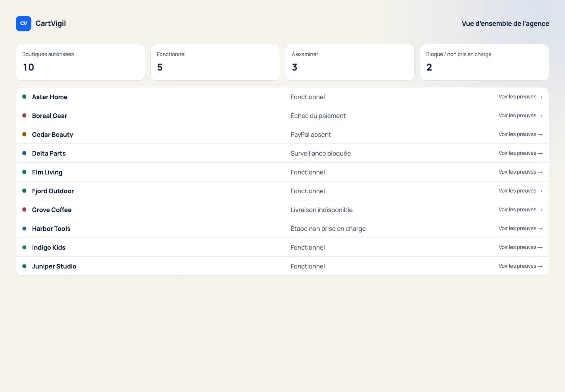Open Voir les preuves for Cedar Beauty
The width and height of the screenshot is (565, 392).
(521, 134)
